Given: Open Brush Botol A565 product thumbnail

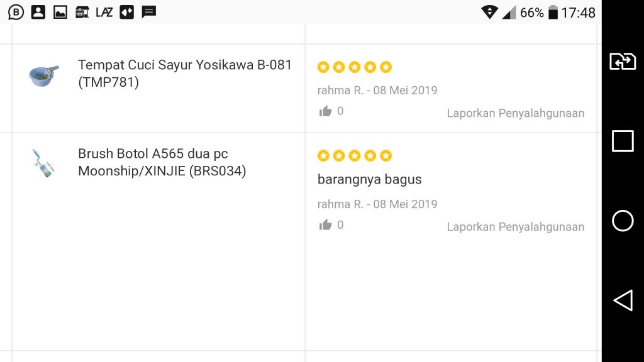Looking at the screenshot, I should coord(43,163).
